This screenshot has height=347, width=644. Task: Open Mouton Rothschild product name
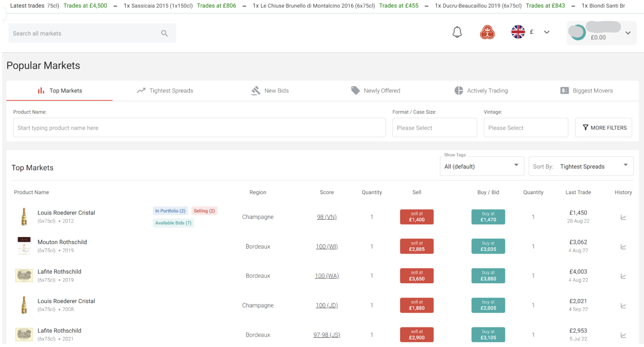point(62,242)
